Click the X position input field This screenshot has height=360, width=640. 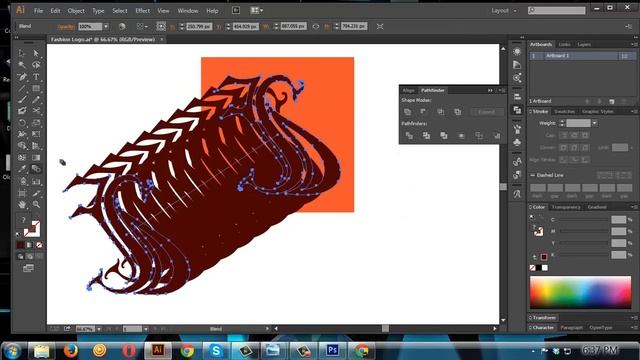point(199,27)
